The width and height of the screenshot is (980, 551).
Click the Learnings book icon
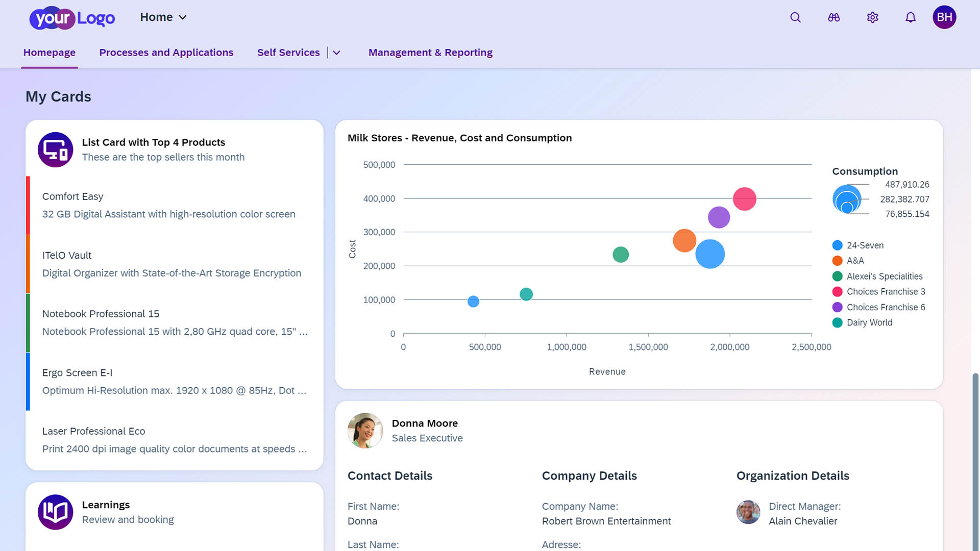pos(55,512)
